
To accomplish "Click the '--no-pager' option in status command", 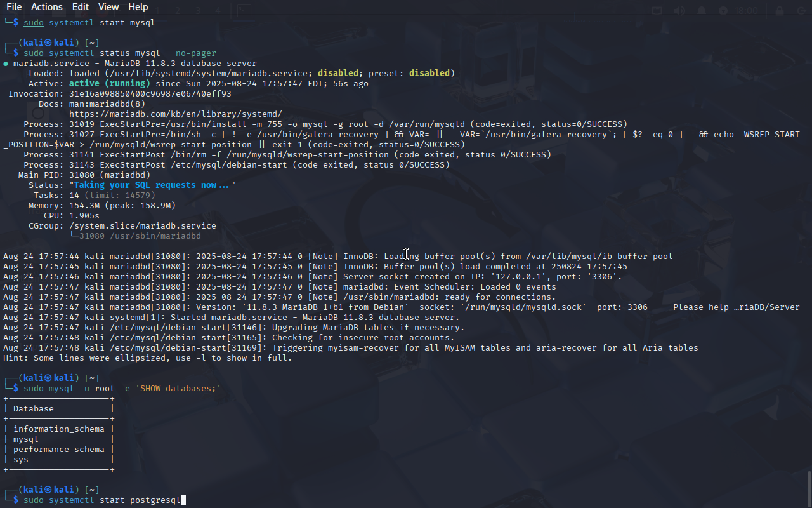I will coord(191,53).
